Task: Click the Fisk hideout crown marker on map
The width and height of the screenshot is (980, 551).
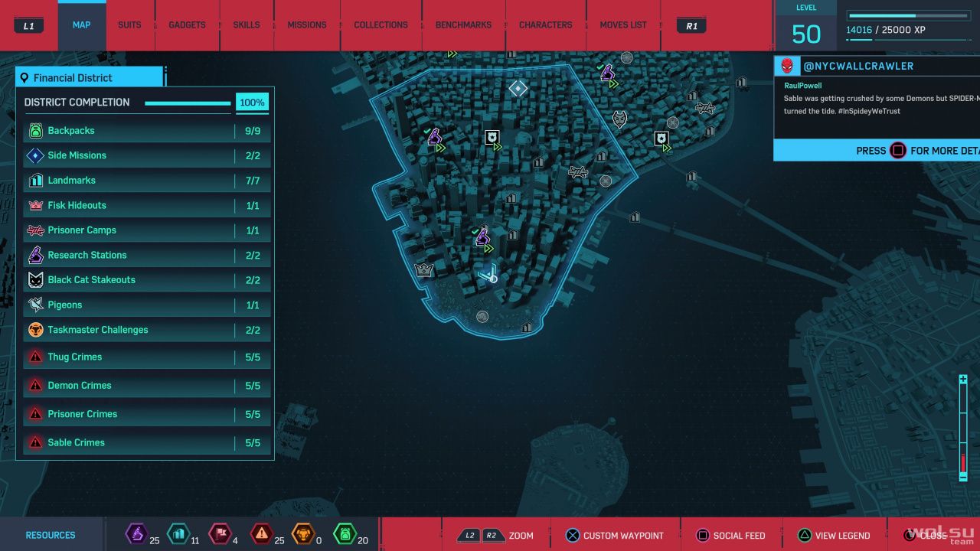Action: tap(423, 269)
